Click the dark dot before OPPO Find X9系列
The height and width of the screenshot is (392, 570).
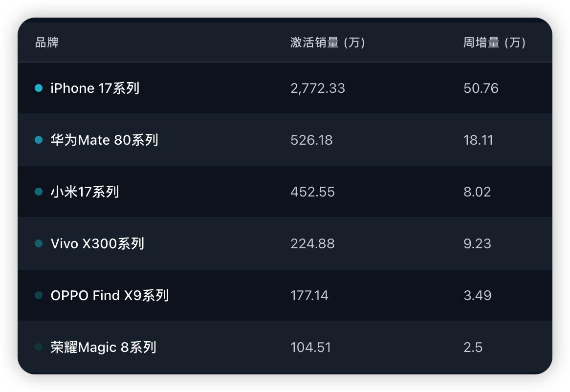pos(39,296)
